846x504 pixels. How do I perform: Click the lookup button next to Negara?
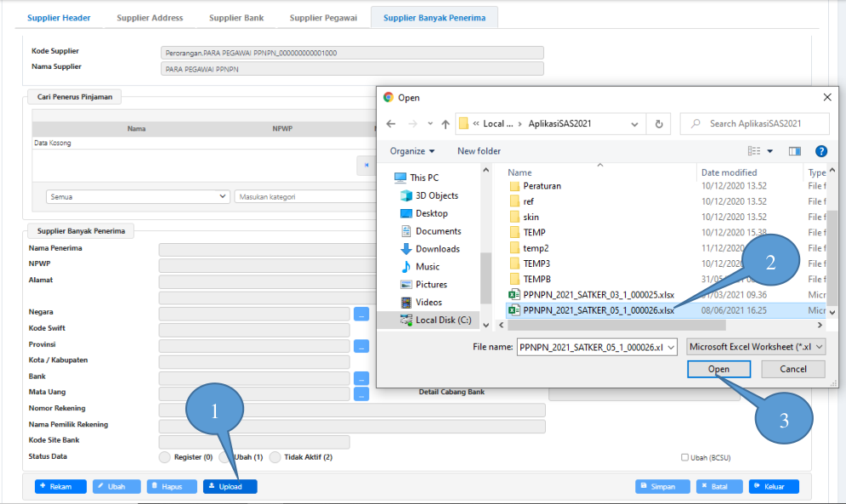(361, 314)
